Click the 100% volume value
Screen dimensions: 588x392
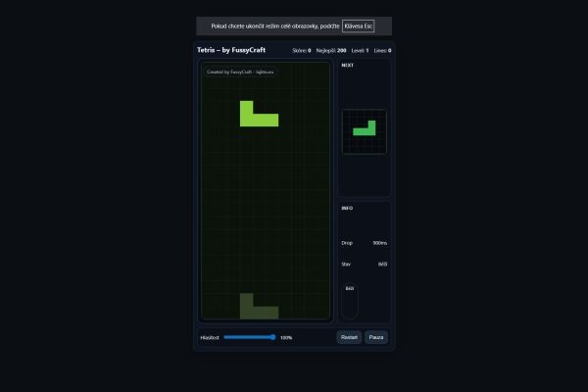click(286, 337)
